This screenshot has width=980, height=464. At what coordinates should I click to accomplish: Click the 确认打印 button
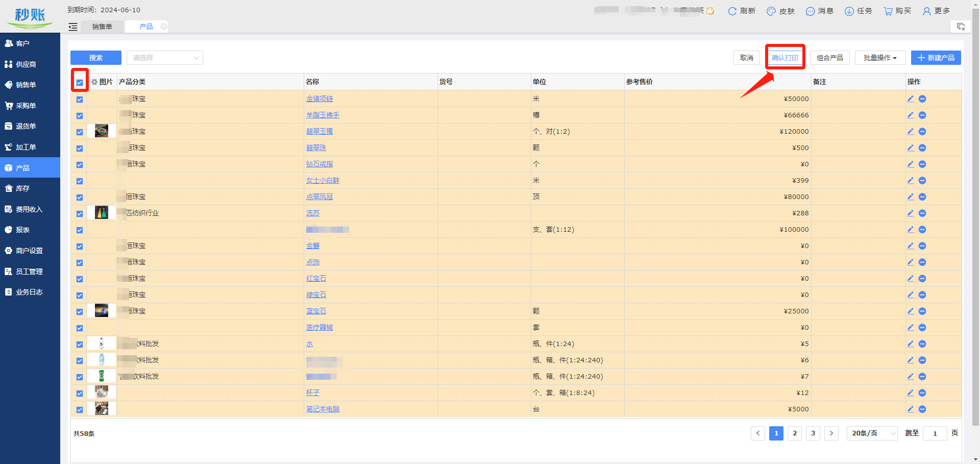(x=785, y=58)
